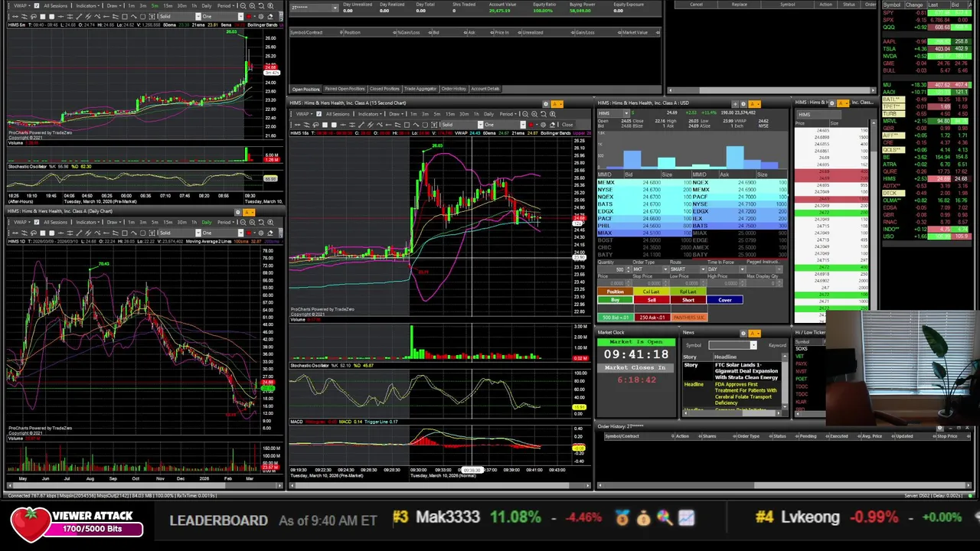Screen dimensions: 980x551
Task: Zoom out on the 15 Second chart
Action: pos(525,114)
